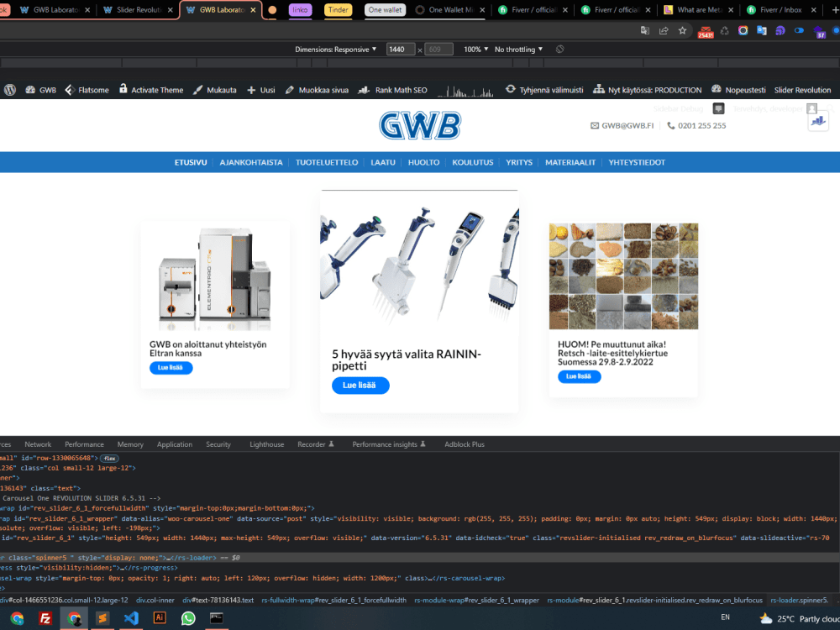Screen dimensions: 840x630
Task: Open Nyt käytössä: PRODUCTION environment item
Action: (647, 90)
